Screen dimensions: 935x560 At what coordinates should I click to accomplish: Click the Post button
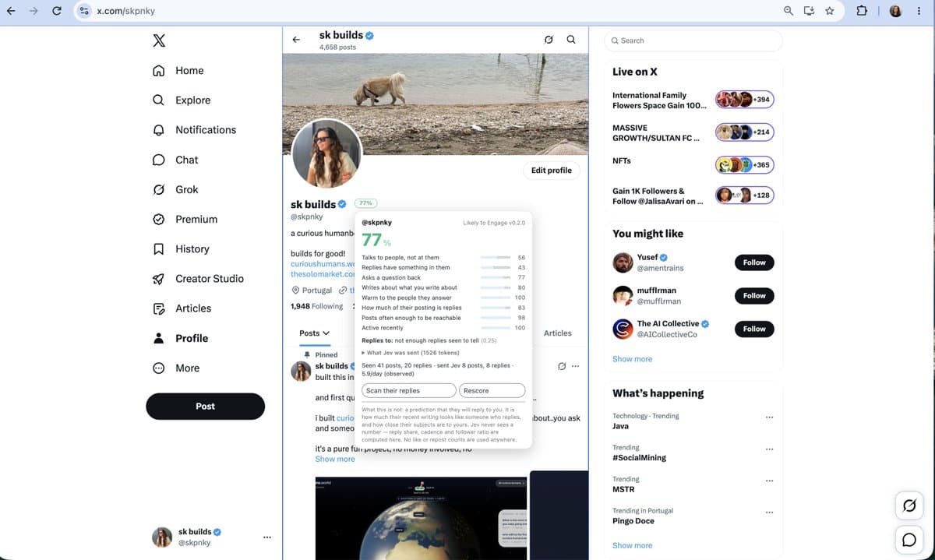pos(205,407)
